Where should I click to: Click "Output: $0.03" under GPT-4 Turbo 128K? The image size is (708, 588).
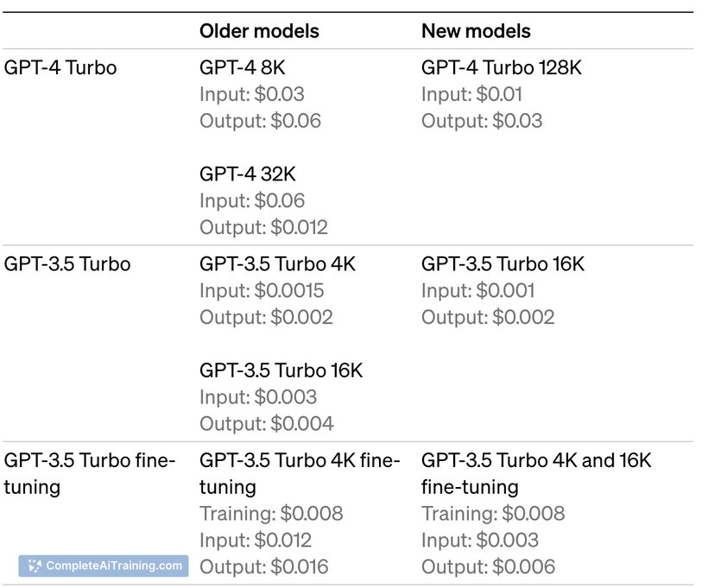[482, 121]
